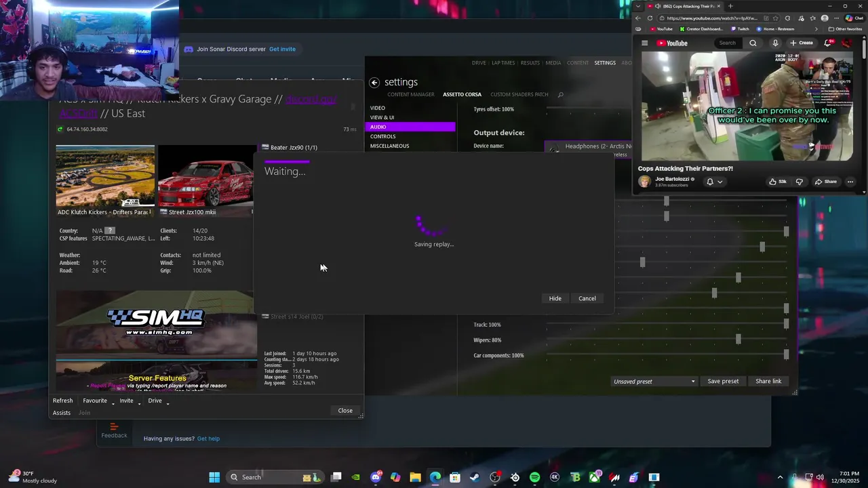Open the volume tray icon
Image resolution: width=868 pixels, height=488 pixels.
[x=819, y=477]
